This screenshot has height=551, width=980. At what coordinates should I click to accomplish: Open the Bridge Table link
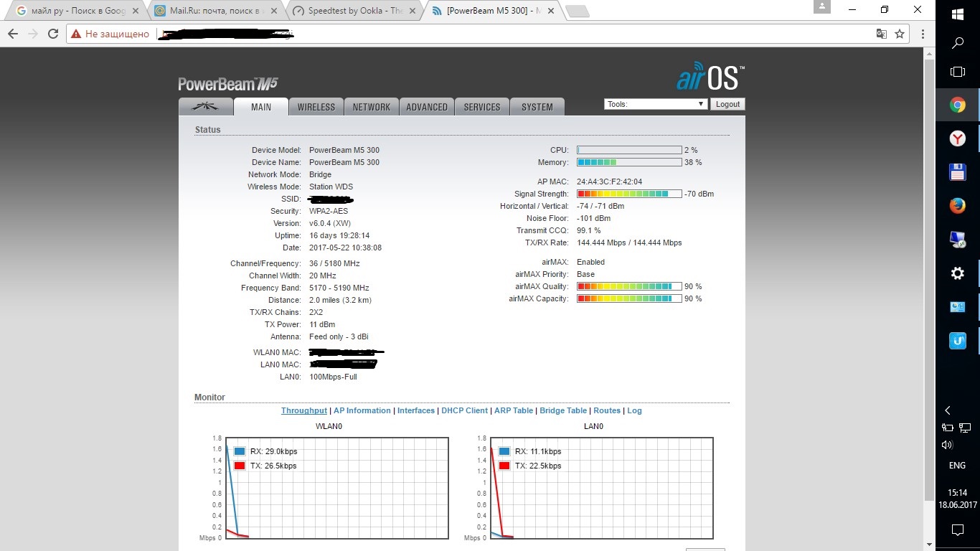pos(563,411)
